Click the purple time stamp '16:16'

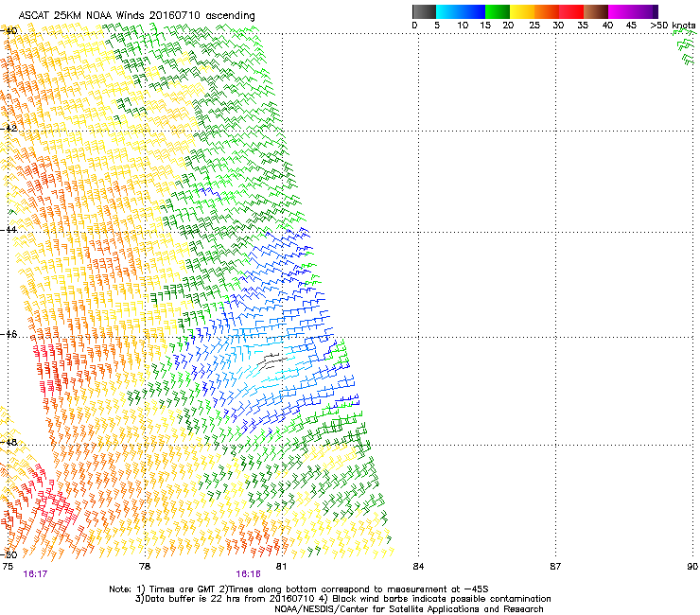click(248, 574)
